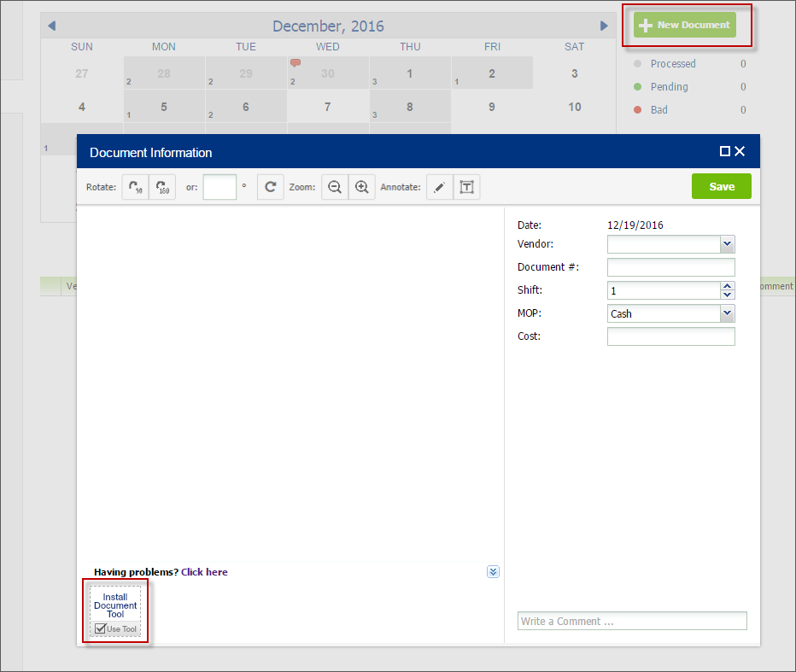Click the apply rotation refresh icon

click(270, 186)
